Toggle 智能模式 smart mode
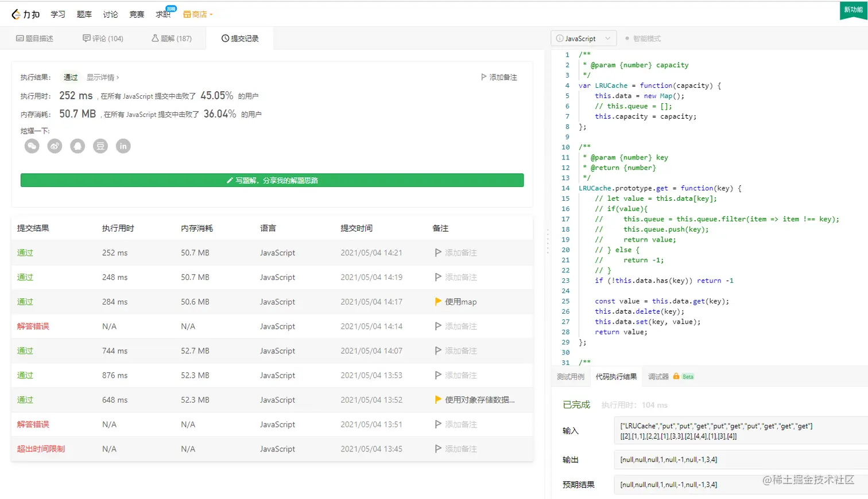Viewport: 868px width, 499px height. pos(643,38)
